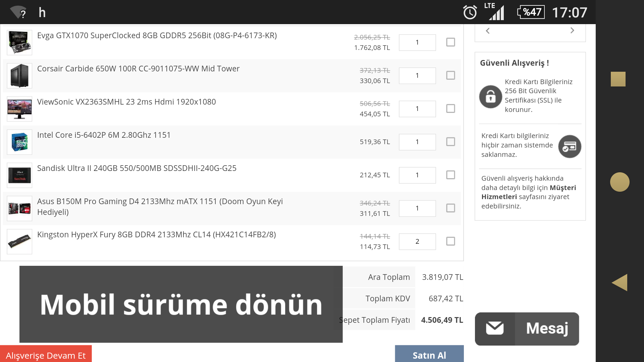Select the 519,36 TL Intel price
The width and height of the screenshot is (644, 362).
tap(375, 142)
